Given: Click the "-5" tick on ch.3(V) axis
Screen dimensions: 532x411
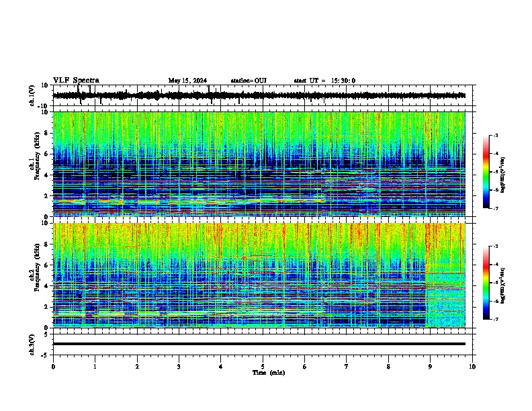Looking at the screenshot, I should pyautogui.click(x=45, y=355).
